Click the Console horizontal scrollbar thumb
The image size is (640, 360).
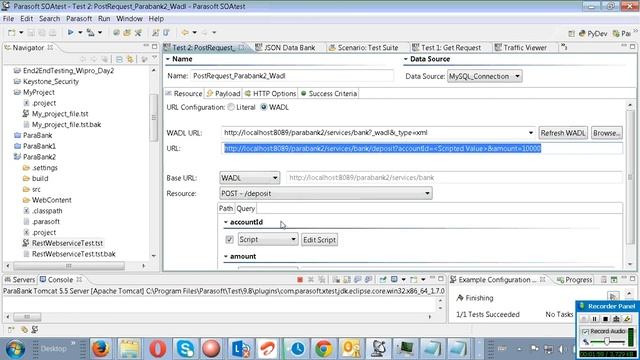click(27, 317)
